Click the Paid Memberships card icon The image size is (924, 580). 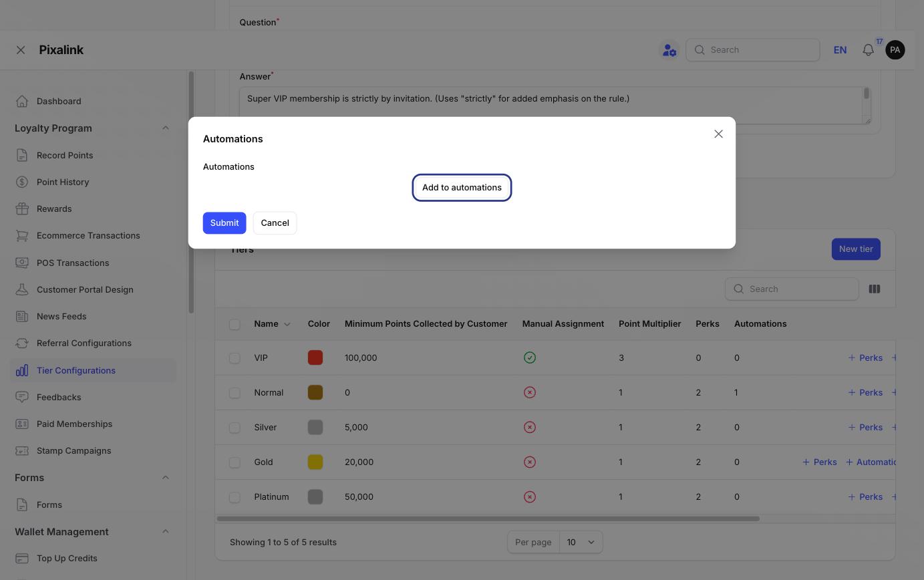pos(22,424)
